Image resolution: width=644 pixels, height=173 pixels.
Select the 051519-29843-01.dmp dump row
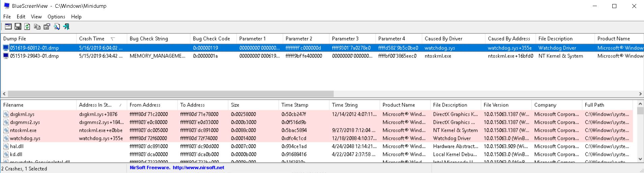tap(34, 56)
